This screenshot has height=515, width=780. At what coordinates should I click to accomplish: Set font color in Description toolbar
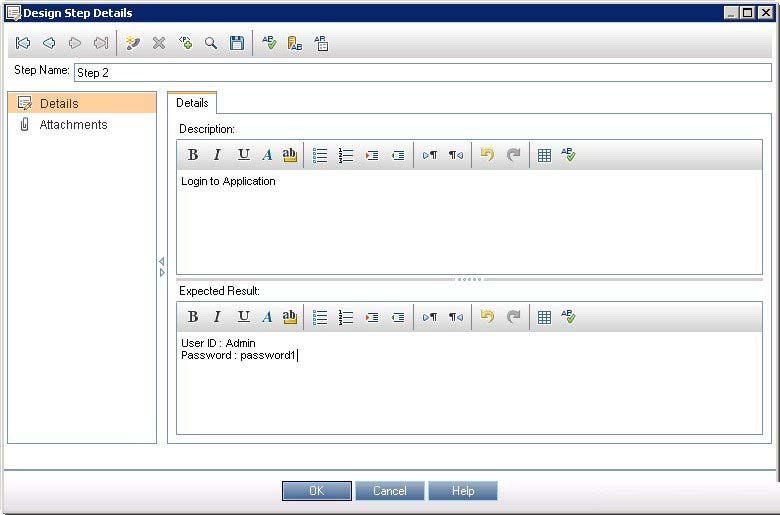coord(267,155)
